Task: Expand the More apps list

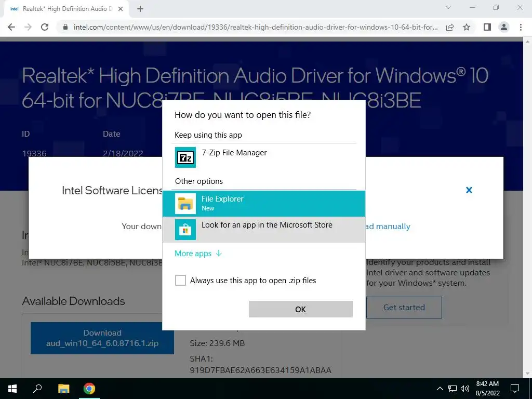Action: coord(198,254)
